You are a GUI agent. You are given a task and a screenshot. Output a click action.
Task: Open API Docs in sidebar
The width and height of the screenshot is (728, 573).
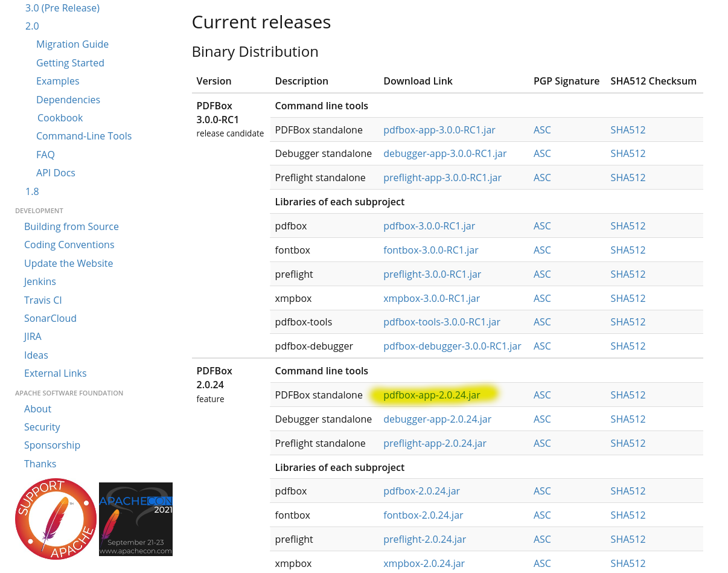click(x=56, y=173)
